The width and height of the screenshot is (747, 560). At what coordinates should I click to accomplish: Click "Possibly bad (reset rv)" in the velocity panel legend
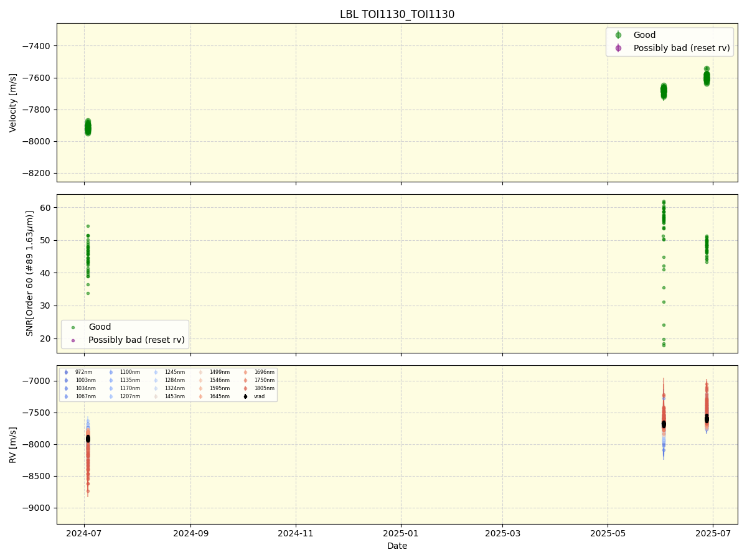(x=682, y=48)
